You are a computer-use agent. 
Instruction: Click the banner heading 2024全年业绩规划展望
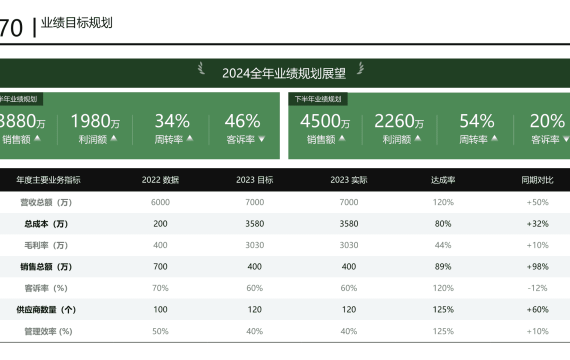(284, 73)
